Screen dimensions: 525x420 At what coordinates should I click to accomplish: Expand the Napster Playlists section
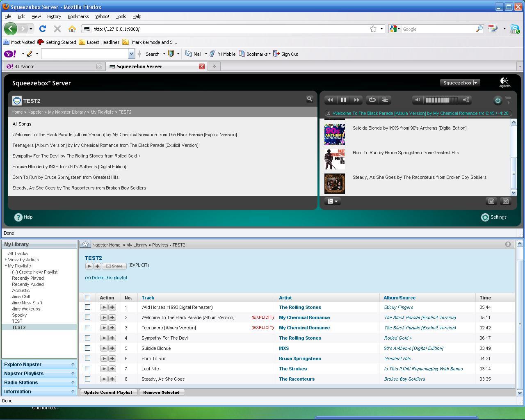(x=39, y=374)
